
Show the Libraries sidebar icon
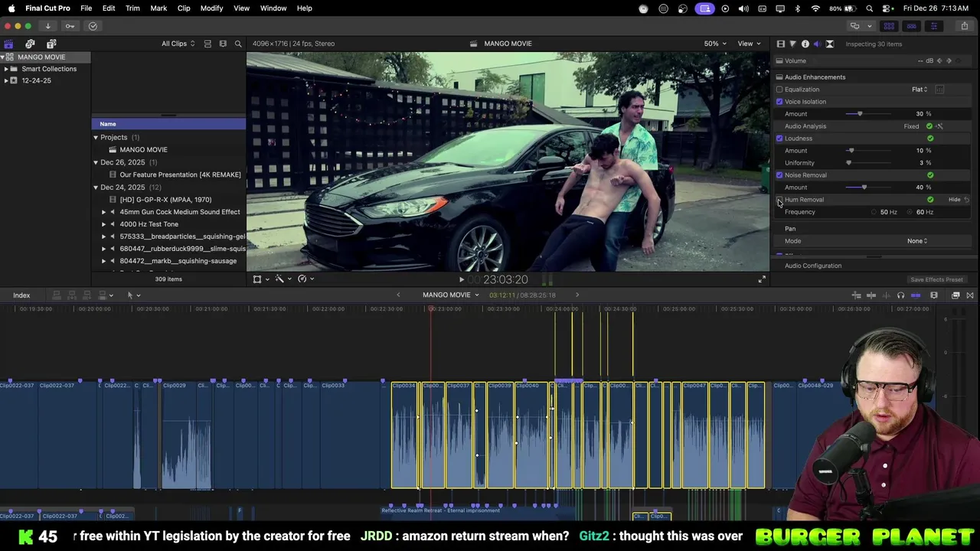point(8,44)
